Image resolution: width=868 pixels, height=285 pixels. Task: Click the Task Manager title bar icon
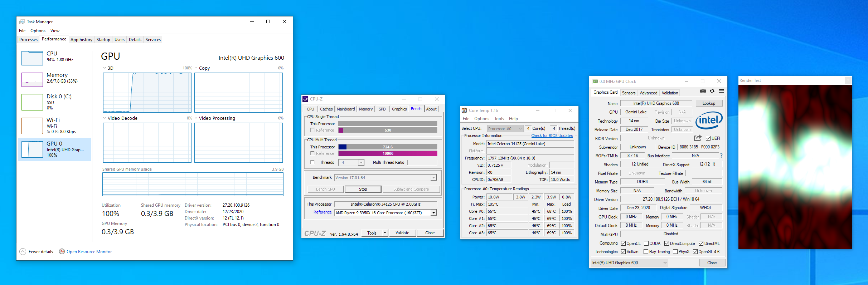[22, 22]
